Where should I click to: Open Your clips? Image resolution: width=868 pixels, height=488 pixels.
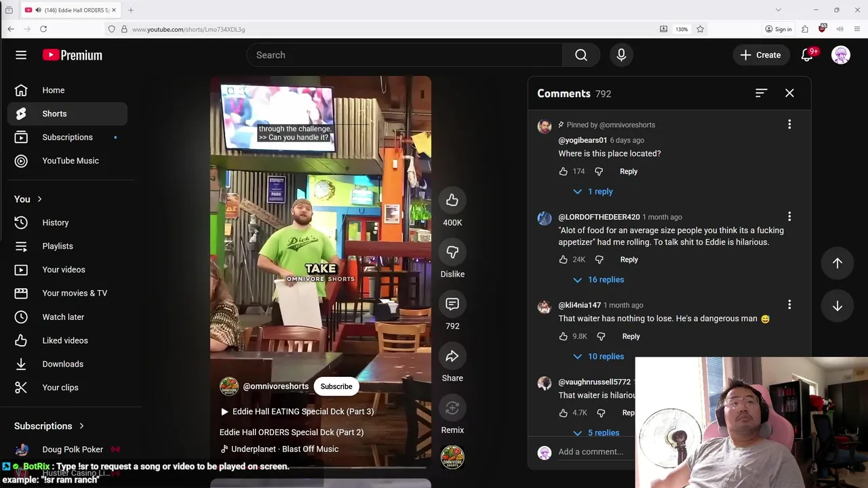(x=67, y=388)
